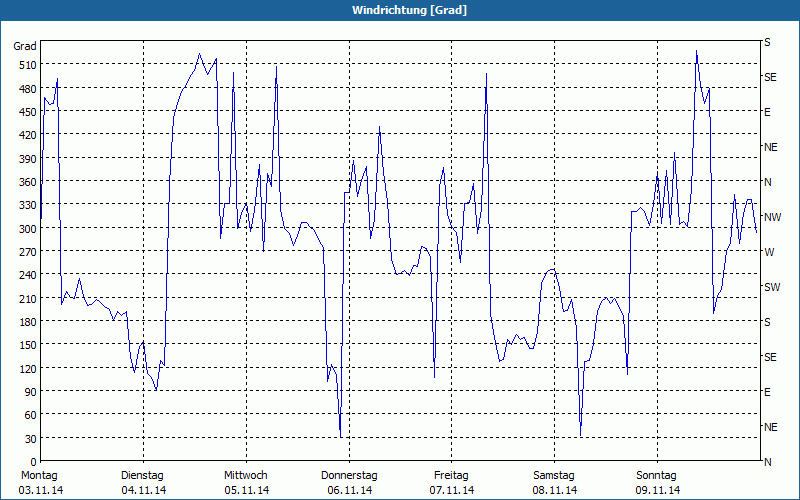Select the 'Samstag' day label
Screen dimensions: 800x500
[554, 476]
